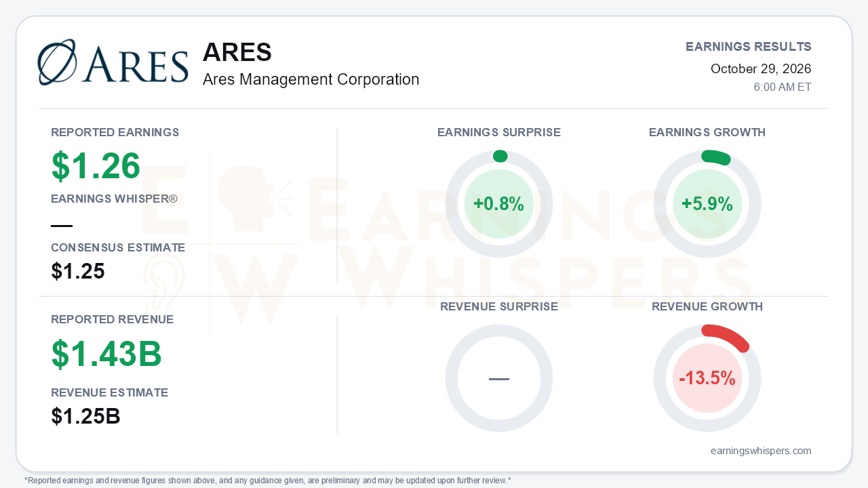Select the $1.26 reported earnings value
This screenshot has width=868, height=488.
[96, 166]
